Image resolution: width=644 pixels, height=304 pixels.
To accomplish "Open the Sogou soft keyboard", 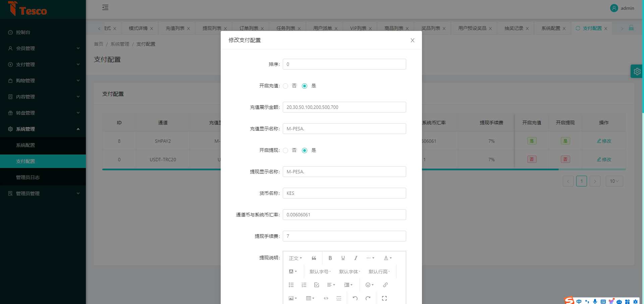I will 603,301.
